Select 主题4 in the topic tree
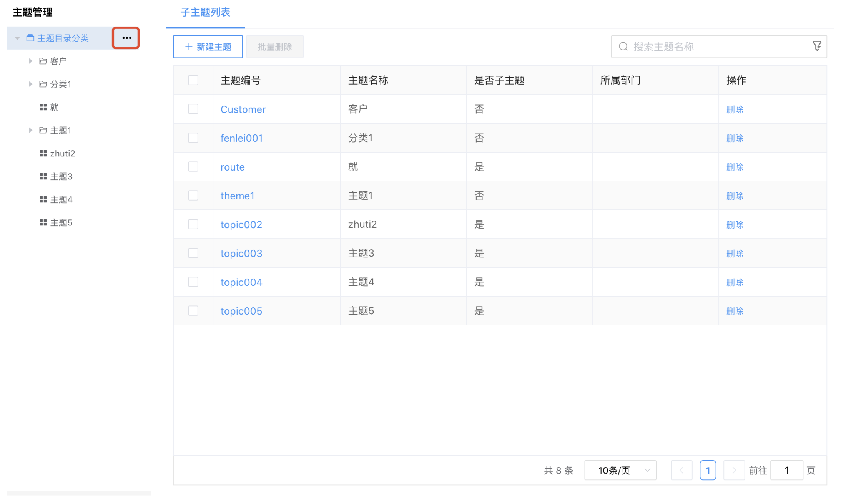Screen dimensions: 861x504 point(61,199)
